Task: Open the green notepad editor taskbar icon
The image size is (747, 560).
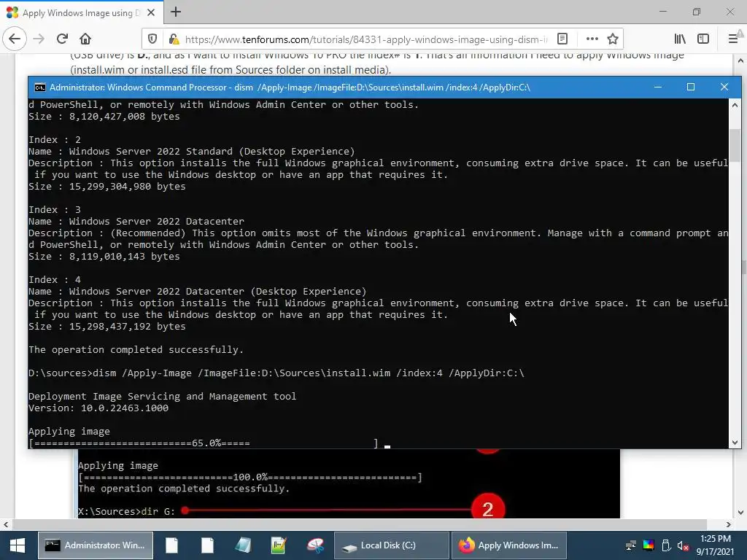Action: pyautogui.click(x=279, y=545)
